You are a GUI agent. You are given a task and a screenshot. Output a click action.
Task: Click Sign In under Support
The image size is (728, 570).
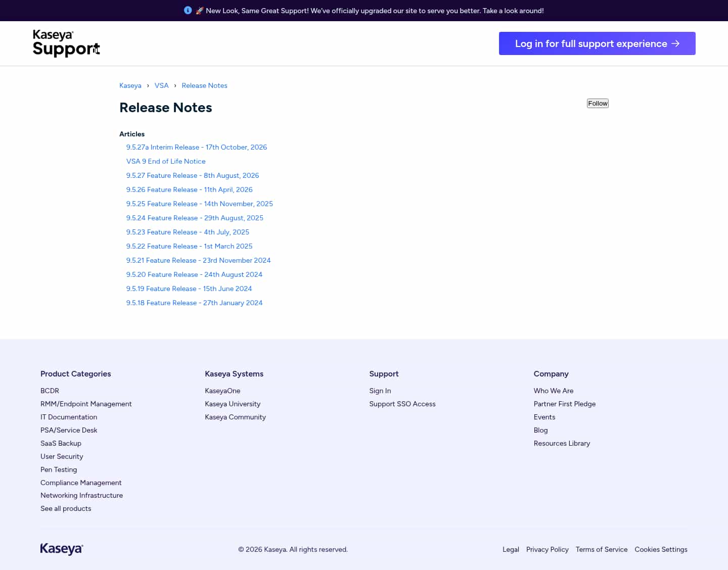[x=380, y=391]
